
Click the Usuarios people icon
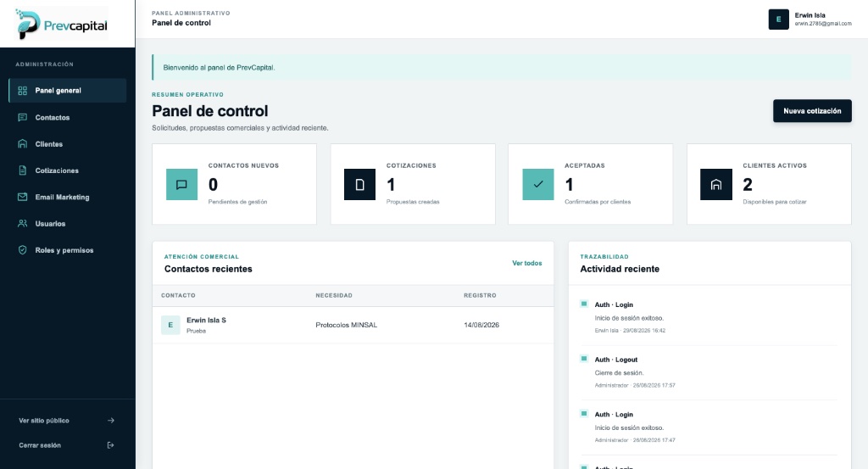click(22, 224)
